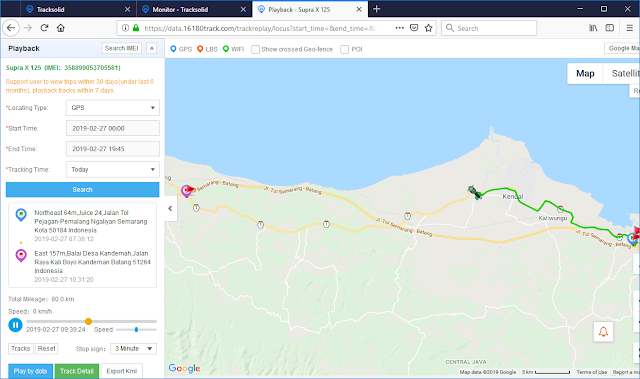The image size is (640, 379).
Task: Collapse the Playback panel header arrow
Action: pyautogui.click(x=151, y=49)
